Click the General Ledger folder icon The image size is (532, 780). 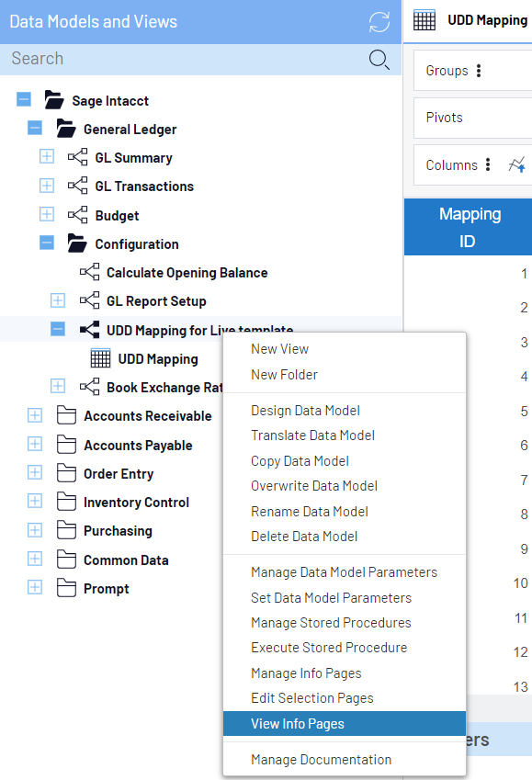click(65, 129)
